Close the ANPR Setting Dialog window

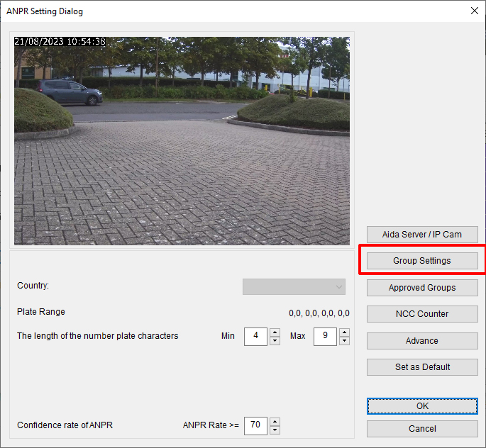pyautogui.click(x=474, y=11)
